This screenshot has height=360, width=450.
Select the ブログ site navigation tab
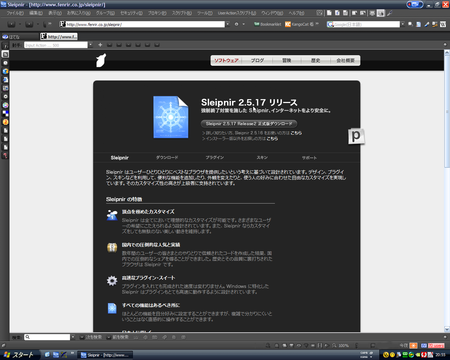pos(257,60)
